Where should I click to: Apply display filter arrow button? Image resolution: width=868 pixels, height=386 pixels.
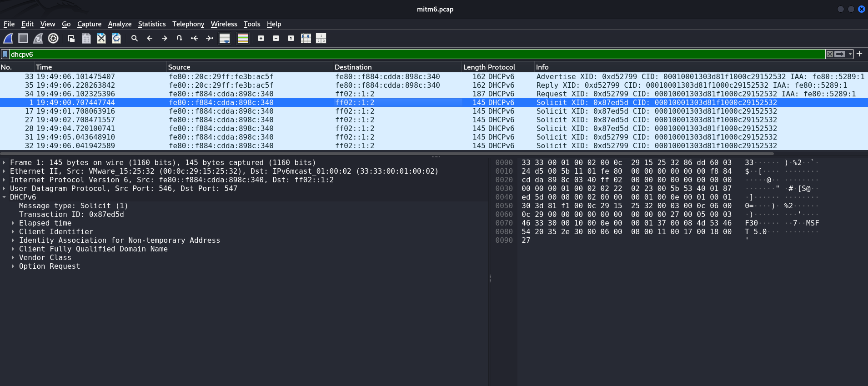[840, 54]
